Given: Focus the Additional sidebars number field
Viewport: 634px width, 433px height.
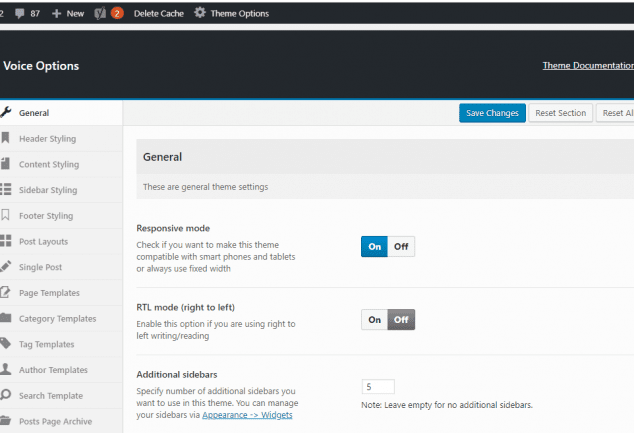Looking at the screenshot, I should pos(378,387).
